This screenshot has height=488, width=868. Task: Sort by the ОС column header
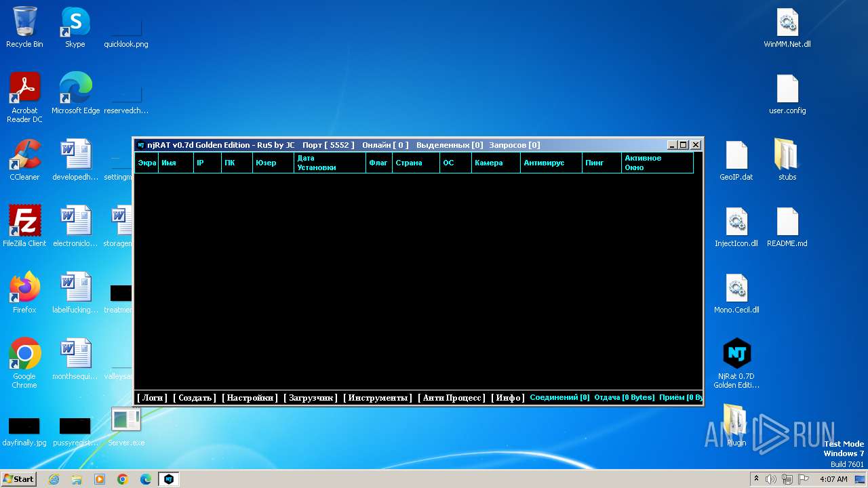[x=456, y=163]
